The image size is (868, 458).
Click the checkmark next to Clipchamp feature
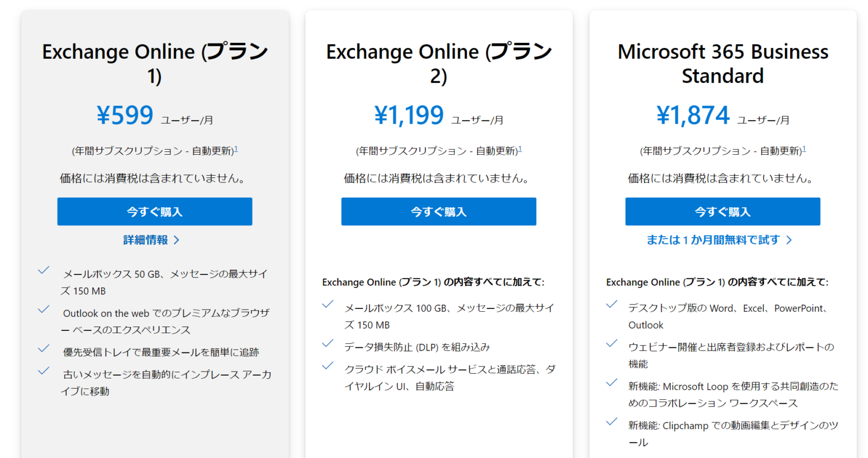click(611, 422)
